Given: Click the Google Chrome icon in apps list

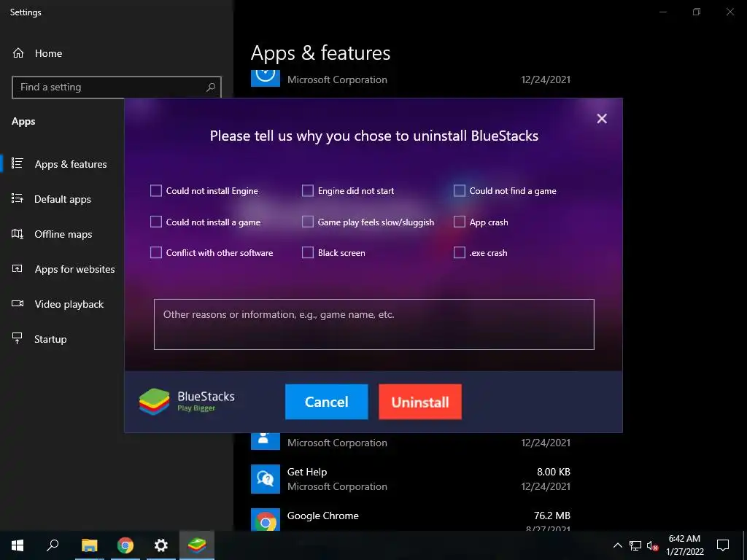Looking at the screenshot, I should pyautogui.click(x=266, y=519).
